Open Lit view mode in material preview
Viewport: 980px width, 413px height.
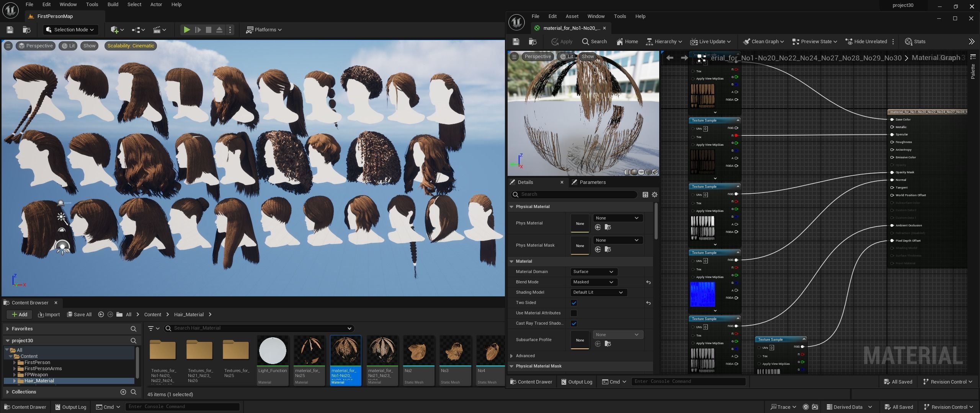(567, 57)
